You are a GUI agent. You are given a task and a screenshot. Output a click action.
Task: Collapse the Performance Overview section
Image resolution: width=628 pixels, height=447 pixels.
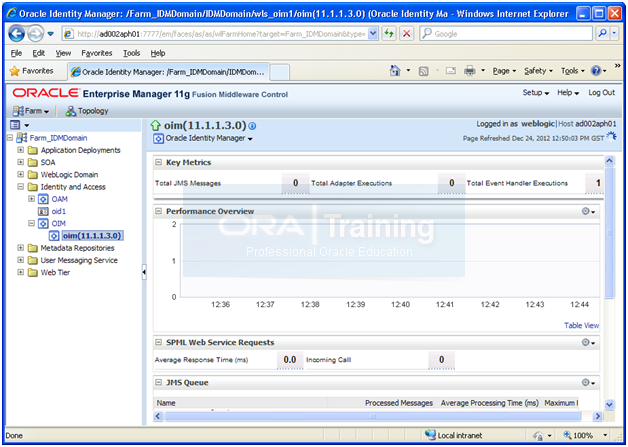coord(159,211)
